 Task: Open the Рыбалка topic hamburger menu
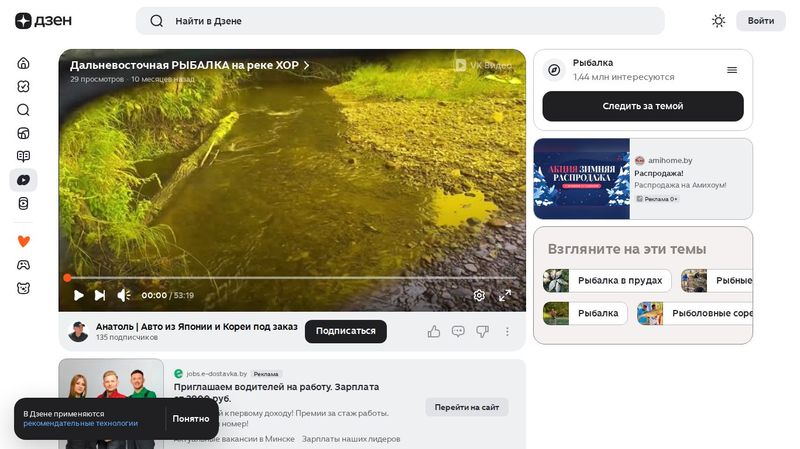point(732,70)
